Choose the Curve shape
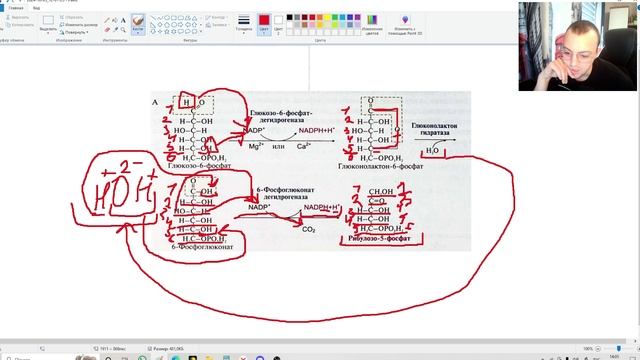Viewport: 640px width, 360px height. point(160,18)
